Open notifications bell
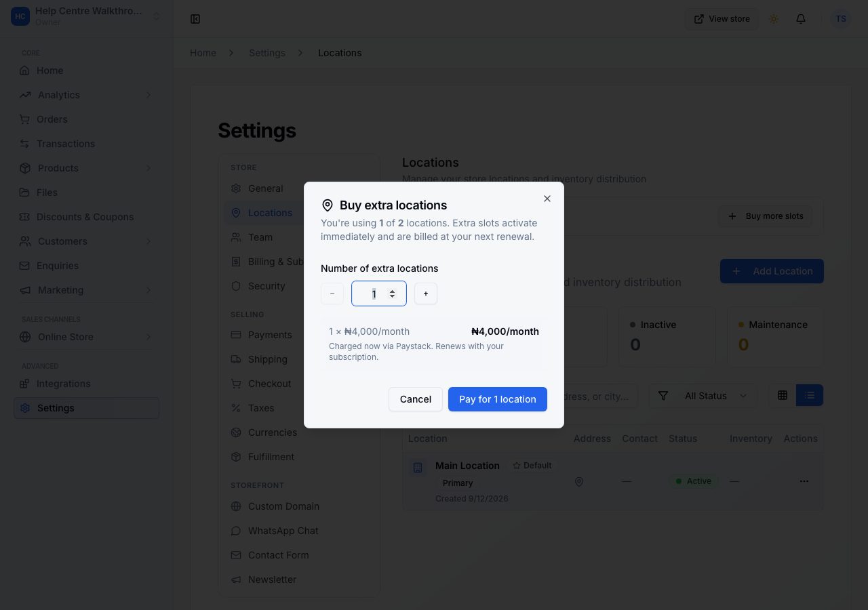 (x=801, y=19)
